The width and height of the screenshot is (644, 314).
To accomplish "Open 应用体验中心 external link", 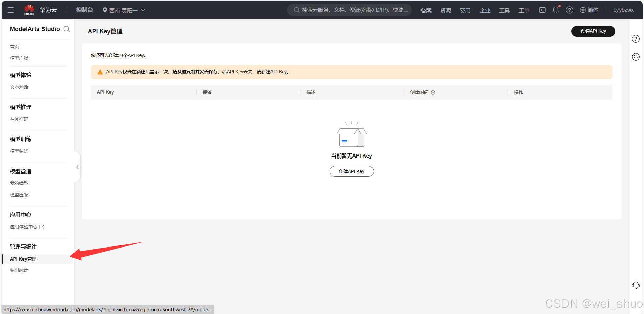I will pos(27,227).
